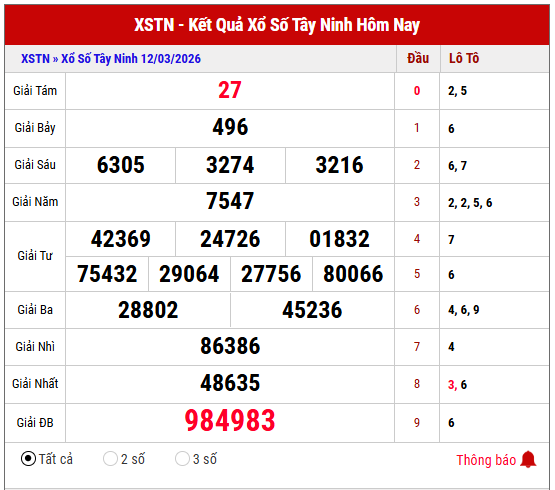The height and width of the screenshot is (490, 555).
Task: Click the special prize number 984983
Action: pos(230,421)
